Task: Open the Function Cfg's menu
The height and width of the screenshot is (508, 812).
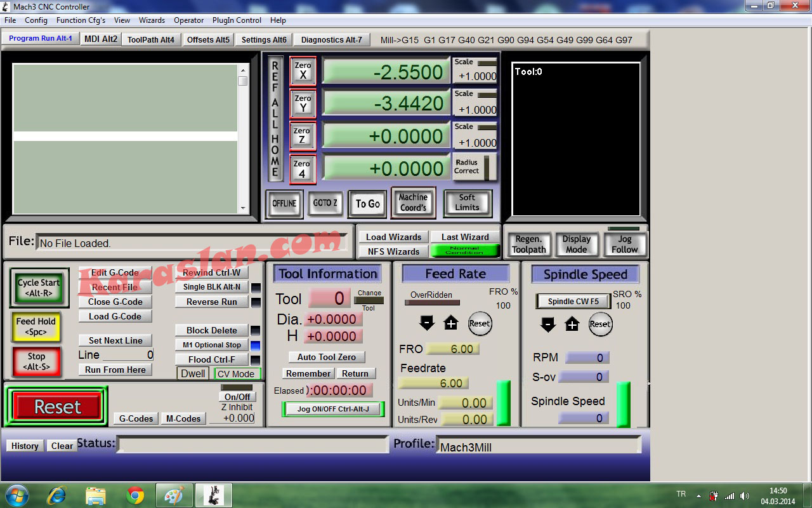Action: (81, 20)
